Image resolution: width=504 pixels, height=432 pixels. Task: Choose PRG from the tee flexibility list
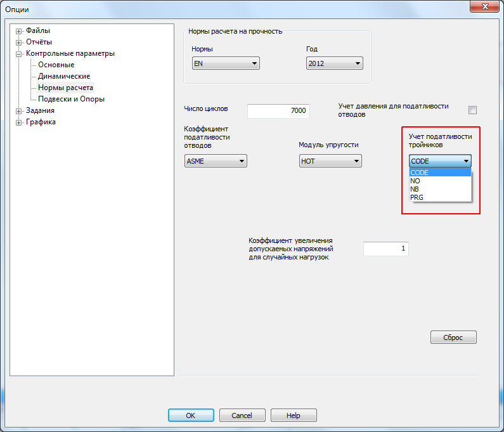click(417, 197)
